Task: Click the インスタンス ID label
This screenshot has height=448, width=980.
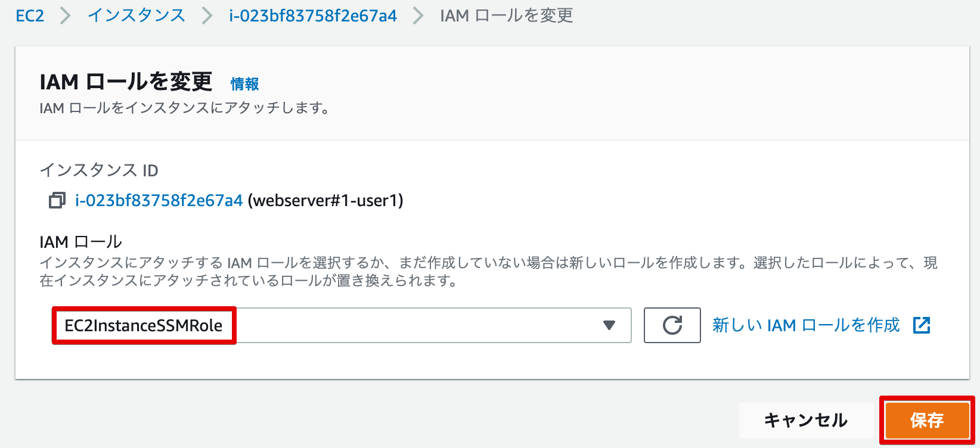Action: point(99,170)
